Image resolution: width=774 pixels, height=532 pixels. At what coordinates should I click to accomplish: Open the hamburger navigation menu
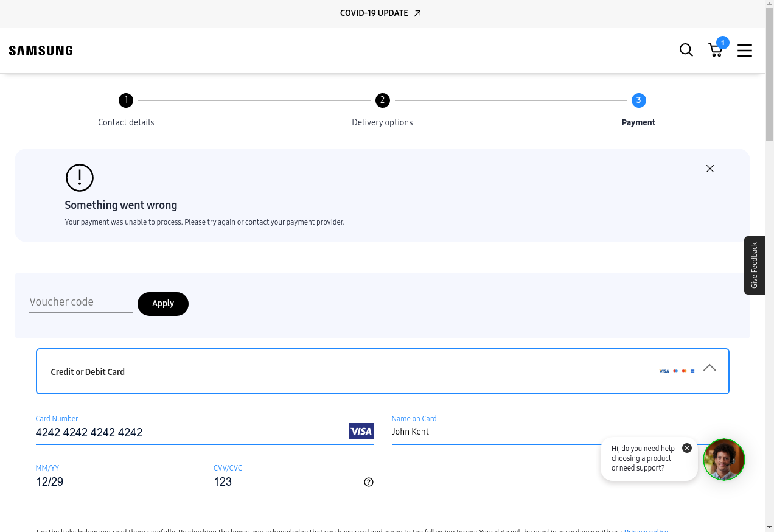(x=745, y=51)
